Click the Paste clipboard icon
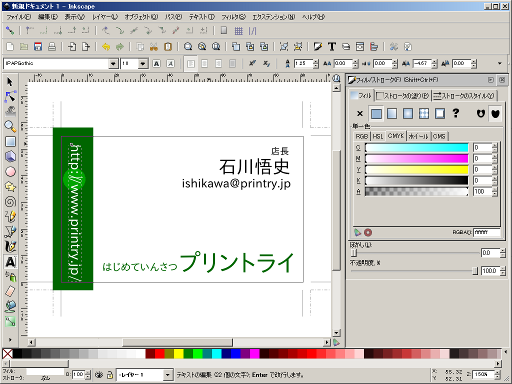Screen dimensions: 512x384 click(x=168, y=47)
